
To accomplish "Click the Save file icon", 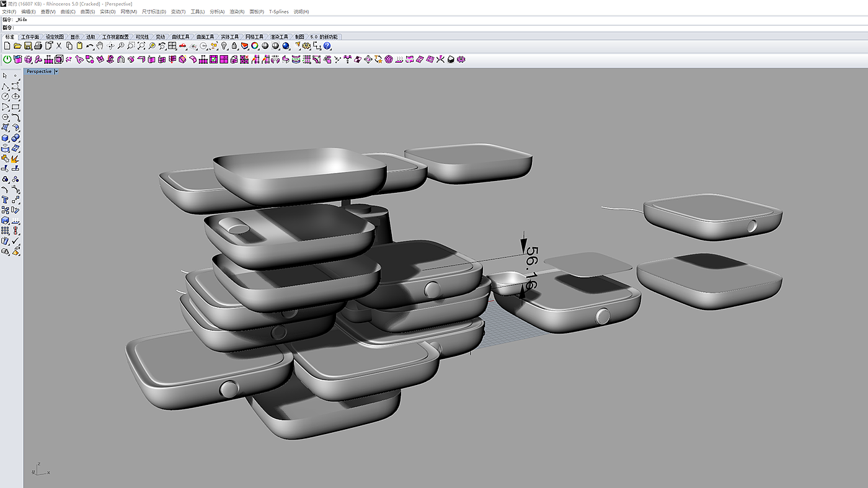I will click(x=28, y=46).
